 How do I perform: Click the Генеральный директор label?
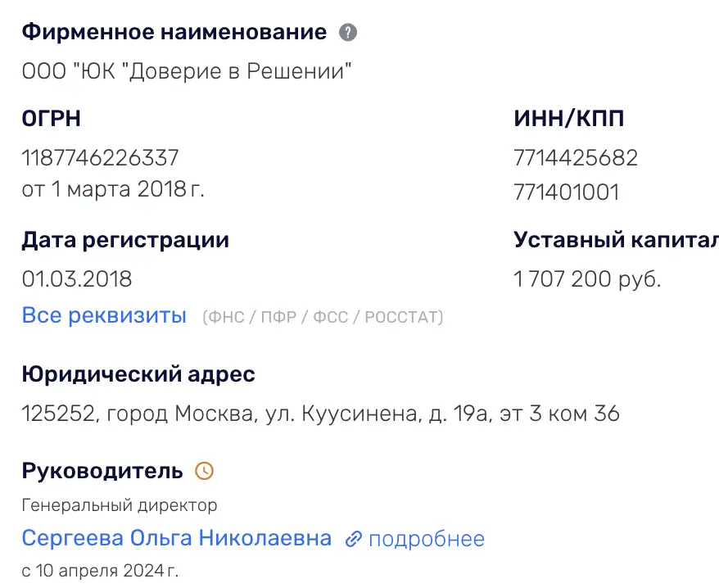119,504
